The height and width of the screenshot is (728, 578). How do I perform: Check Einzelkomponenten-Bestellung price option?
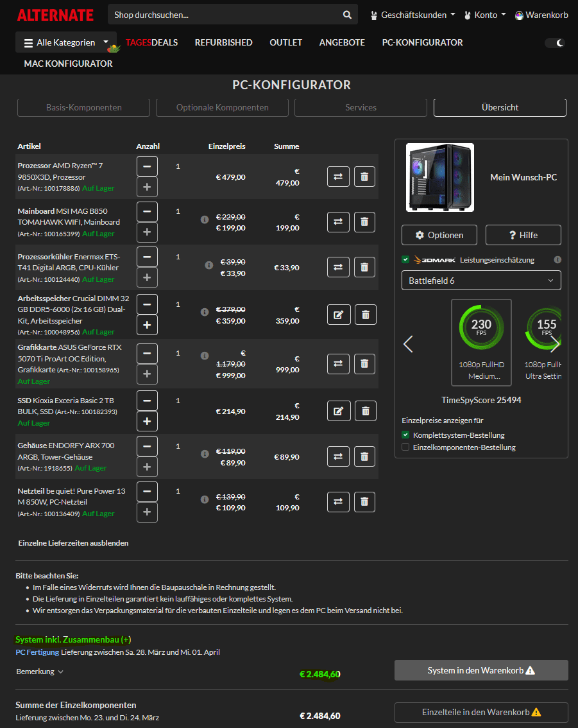point(405,447)
